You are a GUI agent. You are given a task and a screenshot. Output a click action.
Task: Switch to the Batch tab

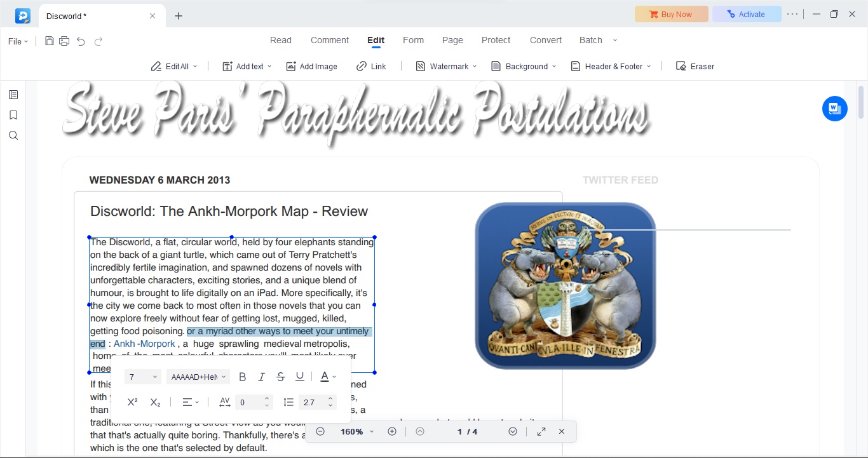coord(591,40)
